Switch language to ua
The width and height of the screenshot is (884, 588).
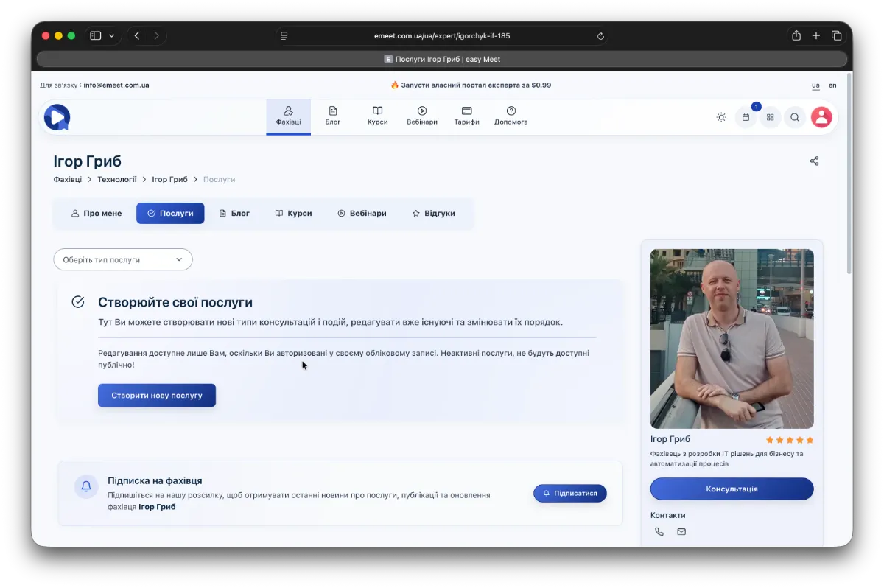815,85
